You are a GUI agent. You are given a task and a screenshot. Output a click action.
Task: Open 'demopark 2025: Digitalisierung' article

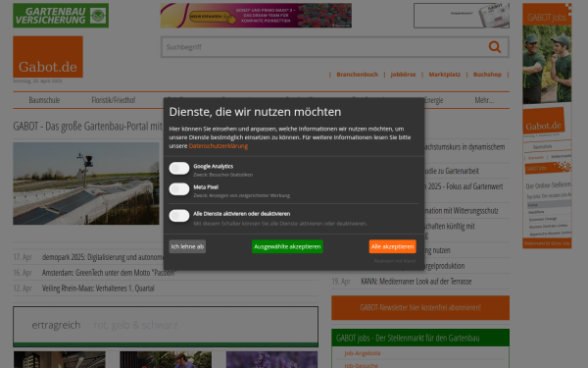coord(103,257)
